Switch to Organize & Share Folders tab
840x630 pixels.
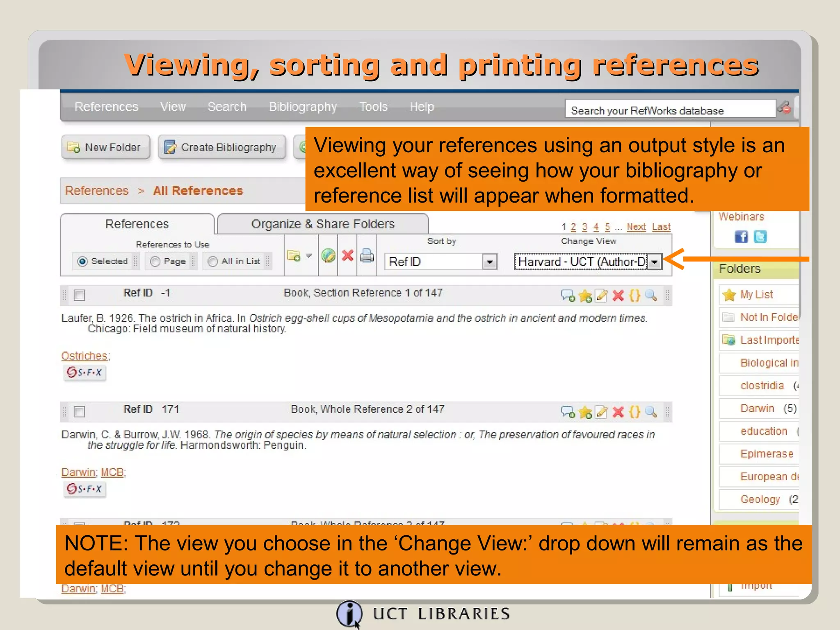[x=323, y=224]
